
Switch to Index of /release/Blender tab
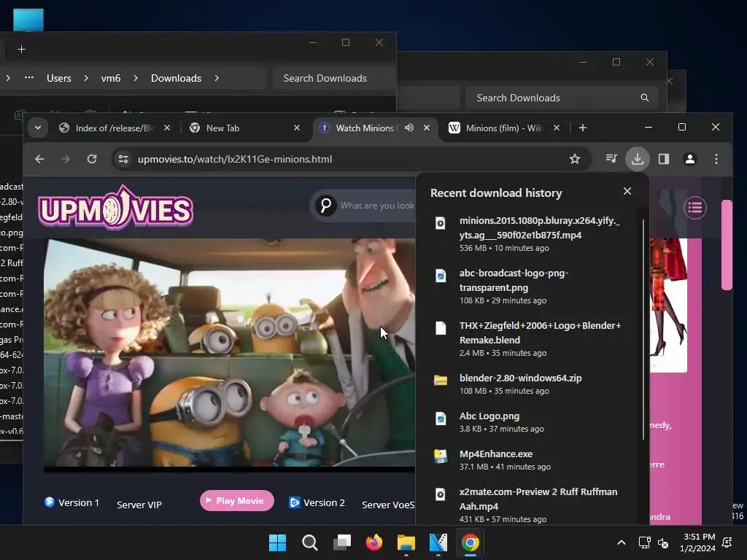coord(115,128)
